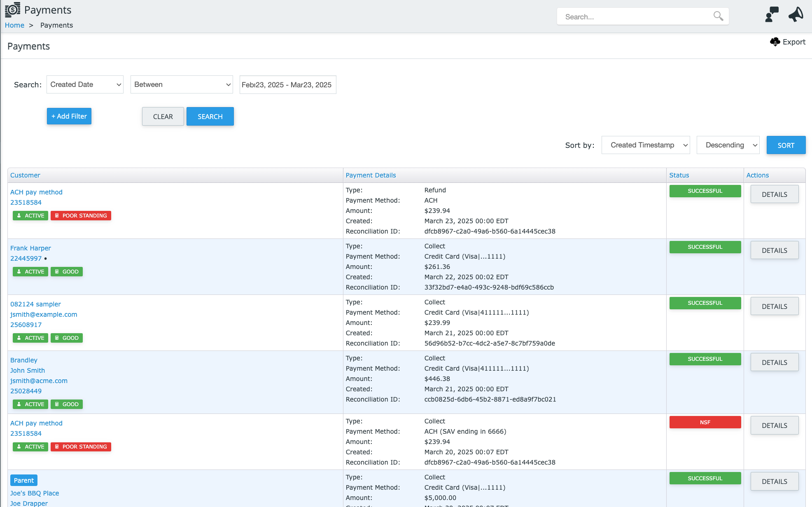Open DETAILS for the $239.94 Refund payment
812x507 pixels.
[775, 194]
